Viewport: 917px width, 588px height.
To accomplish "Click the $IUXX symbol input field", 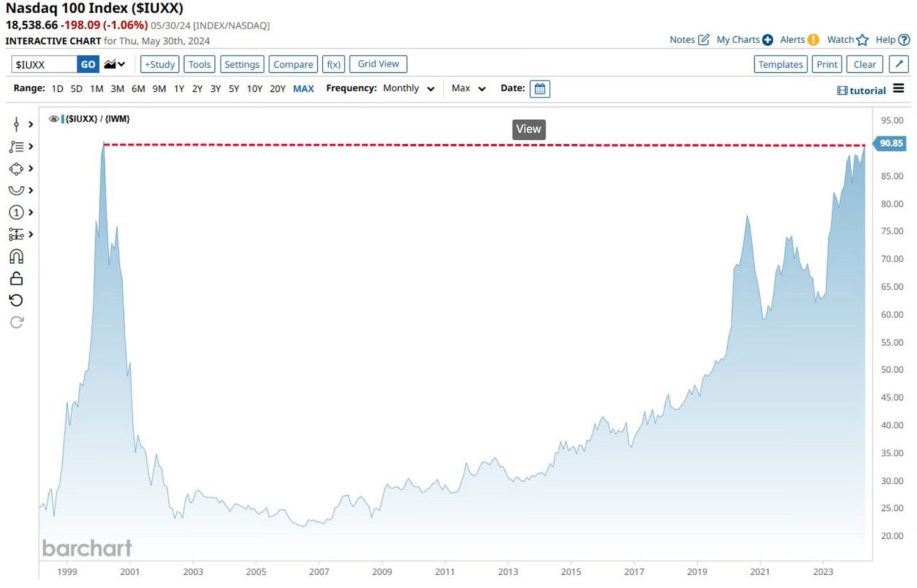I will pyautogui.click(x=44, y=64).
